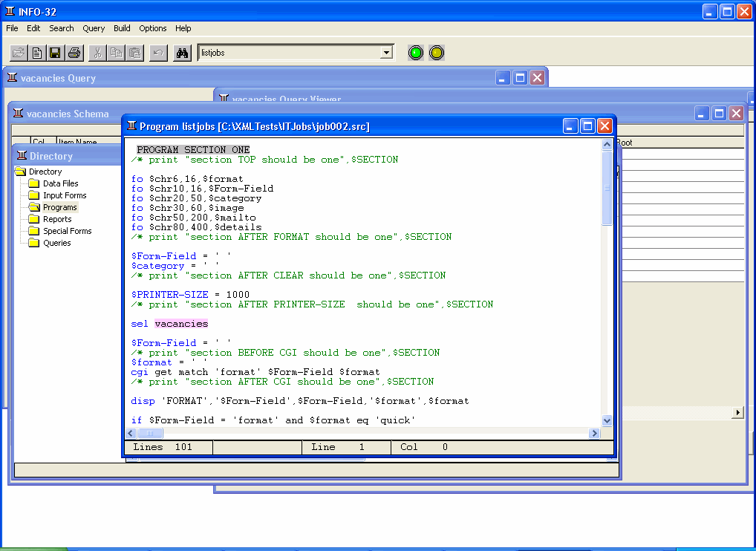Click the vacancies Schema window icon
The image size is (756, 551).
(x=19, y=114)
